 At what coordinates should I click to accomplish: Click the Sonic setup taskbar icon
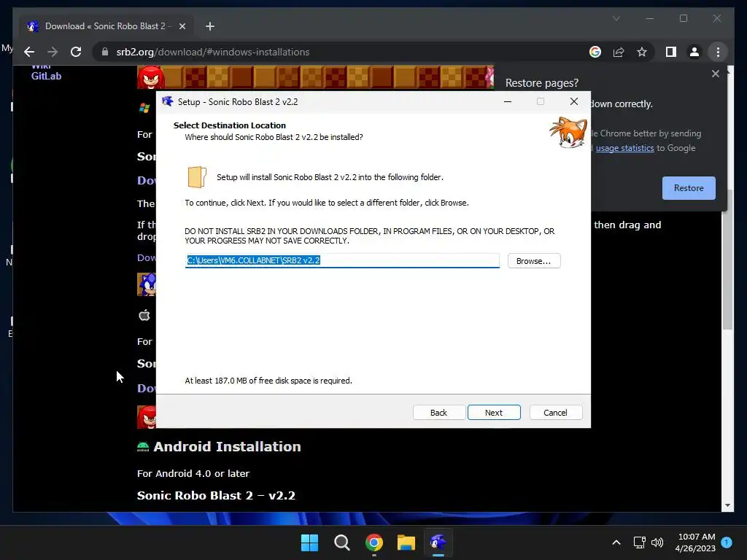(x=438, y=542)
